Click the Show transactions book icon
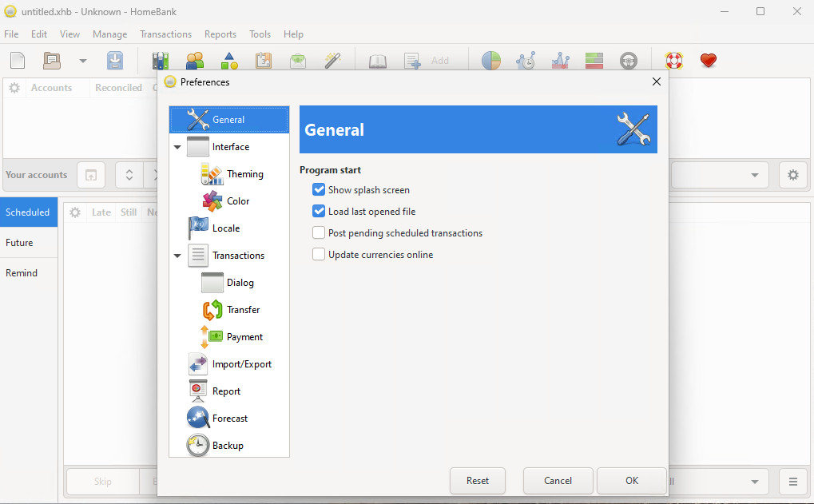This screenshot has height=504, width=814. 377,62
